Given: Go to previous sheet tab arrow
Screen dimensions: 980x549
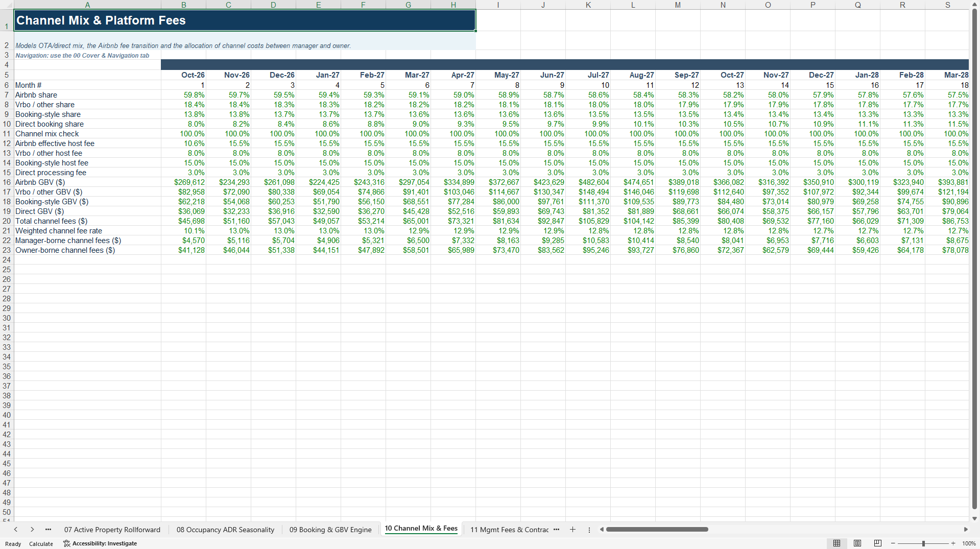Looking at the screenshot, I should pos(16,530).
